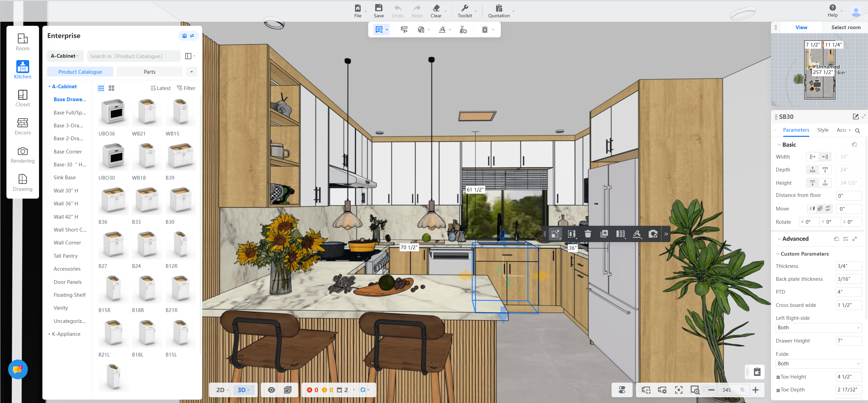Select Sink Base category
The width and height of the screenshot is (868, 403).
coord(64,178)
